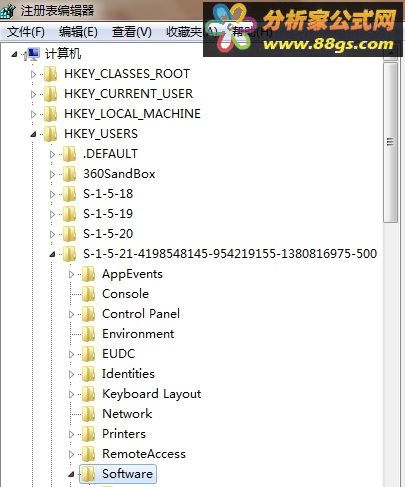Click the Registry Editor title bar icon
Viewport: 405px width, 487px height.
(x=7, y=11)
